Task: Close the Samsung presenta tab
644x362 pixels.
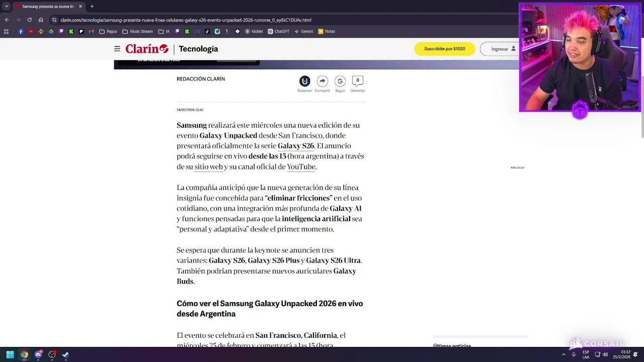Action: click(x=80, y=7)
